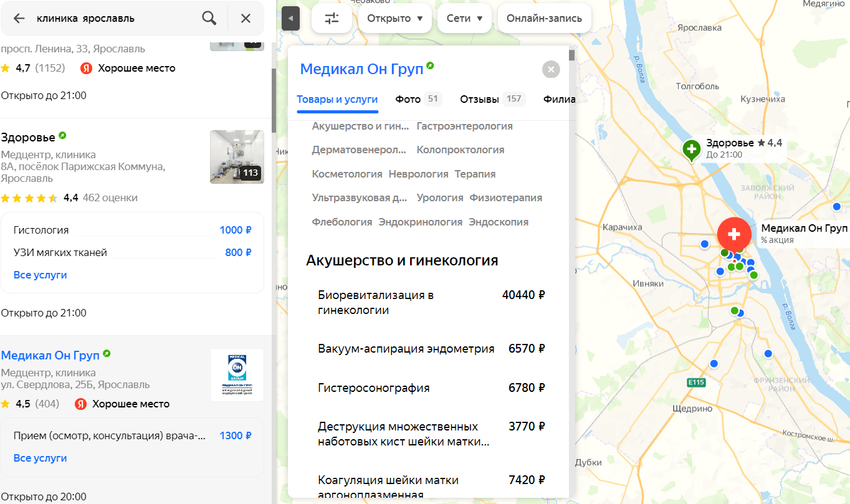Screen dimensions: 850x504
Task: Select the Неврология category
Action: click(x=419, y=174)
